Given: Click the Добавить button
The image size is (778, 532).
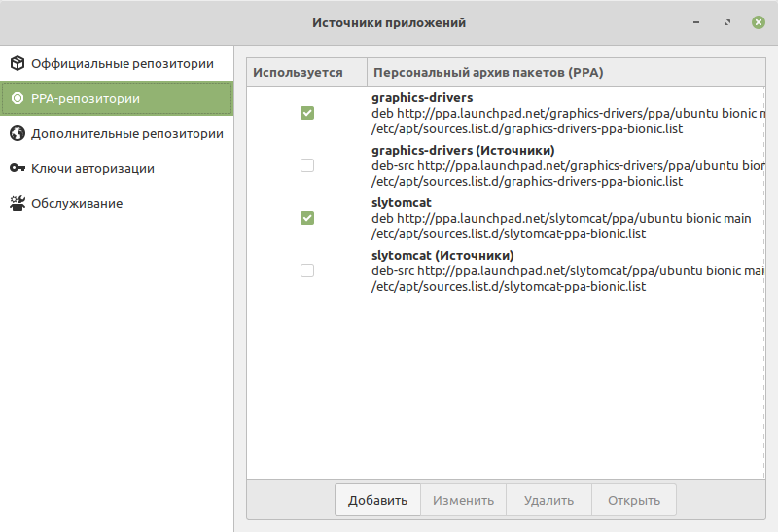Looking at the screenshot, I should tap(377, 500).
